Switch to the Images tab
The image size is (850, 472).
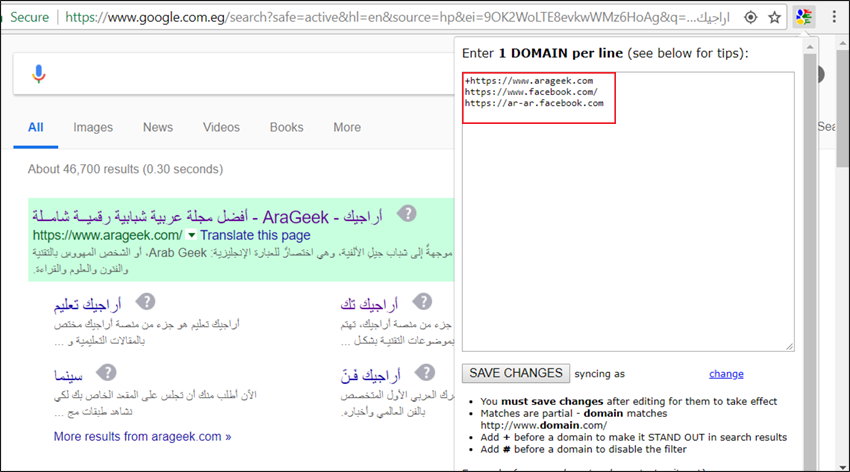93,127
